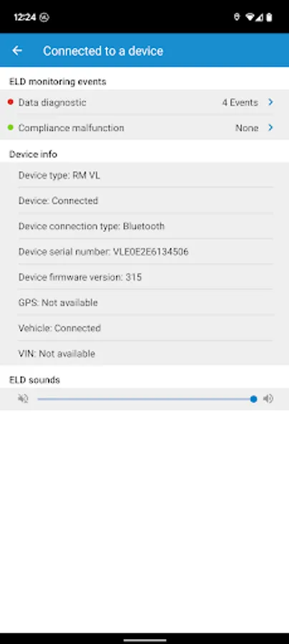Tap the location icon in status bar
Screen dimensions: 289x644
237,17
